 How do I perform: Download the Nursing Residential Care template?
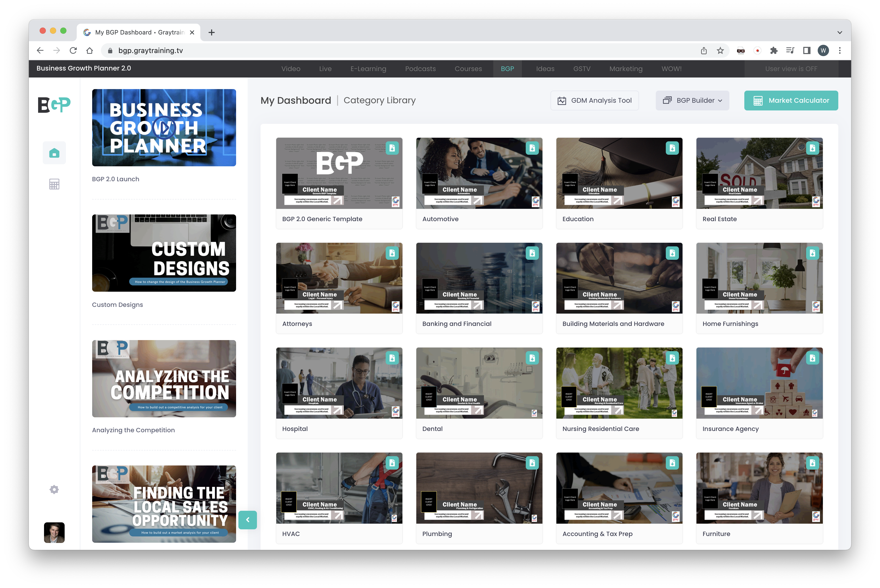tap(672, 358)
